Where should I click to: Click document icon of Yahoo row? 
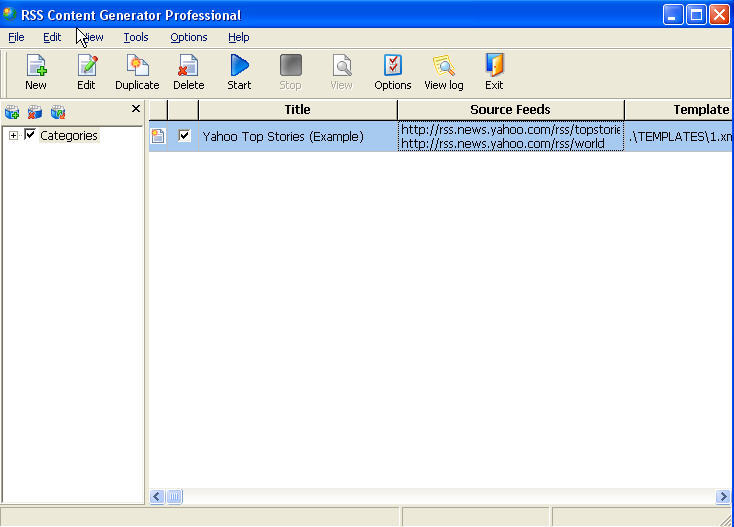(x=158, y=136)
